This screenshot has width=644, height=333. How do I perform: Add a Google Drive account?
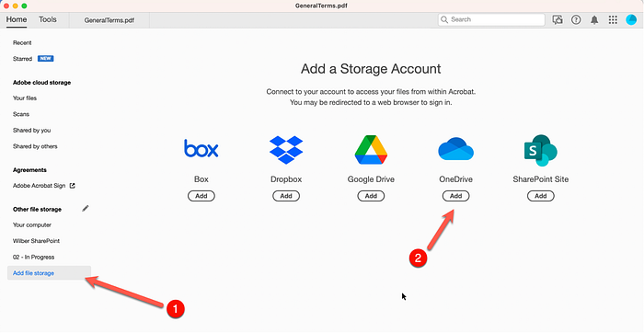click(371, 196)
